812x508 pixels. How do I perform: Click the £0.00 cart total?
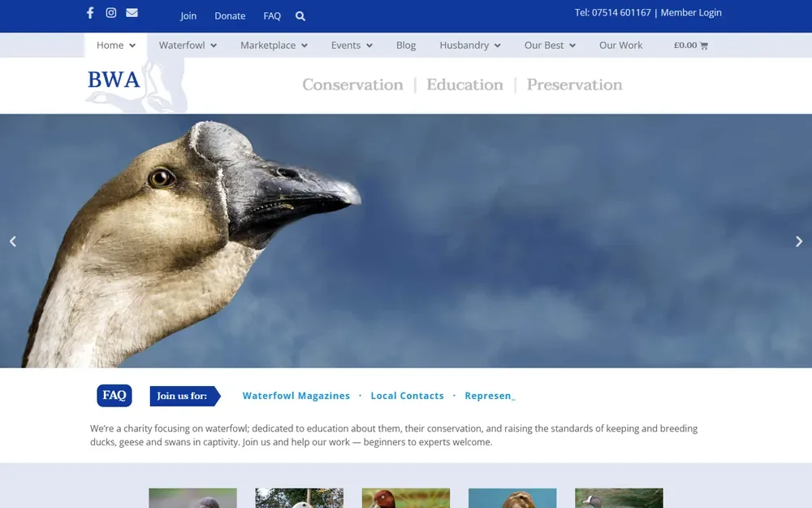pyautogui.click(x=685, y=45)
